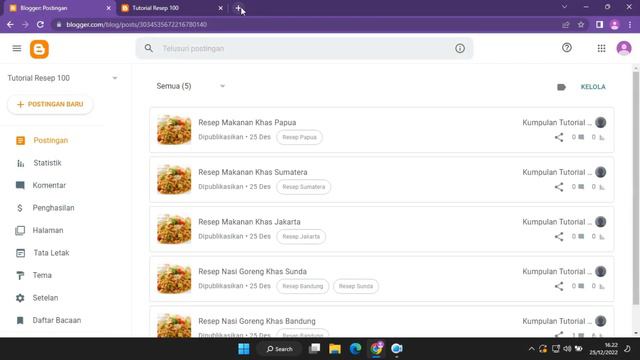Click the POSTINGAN BARU button
Image resolution: width=640 pixels, height=360 pixels.
pyautogui.click(x=50, y=104)
